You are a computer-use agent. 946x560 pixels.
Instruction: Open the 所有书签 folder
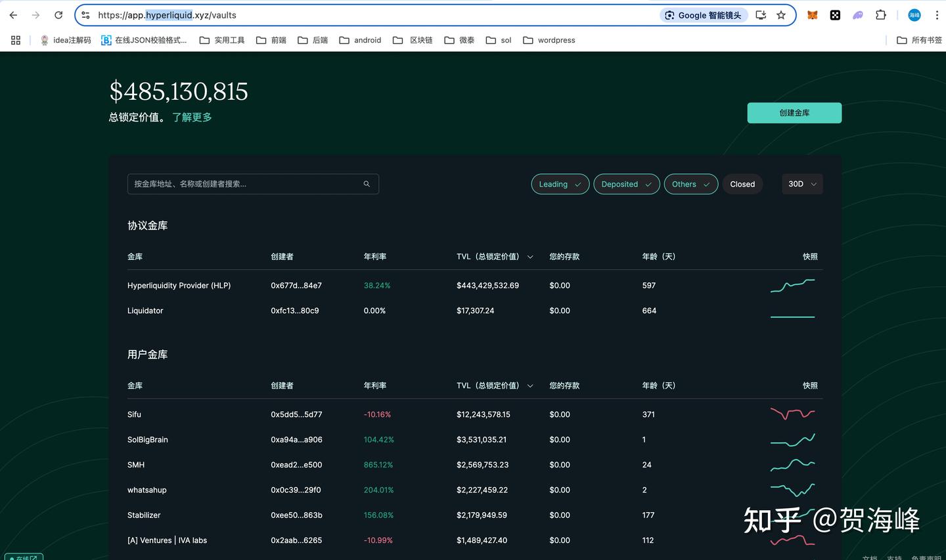click(x=919, y=40)
